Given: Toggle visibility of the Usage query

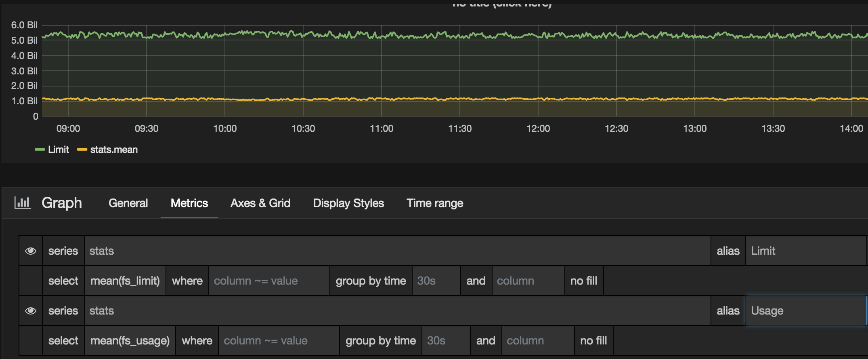Looking at the screenshot, I should click(x=31, y=311).
